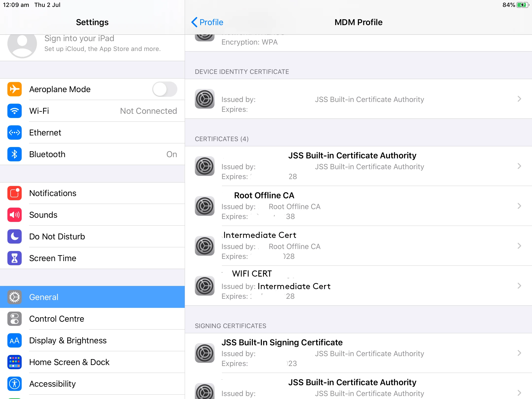Select the Bluetooth icon in sidebar
The width and height of the screenshot is (532, 399).
point(15,154)
